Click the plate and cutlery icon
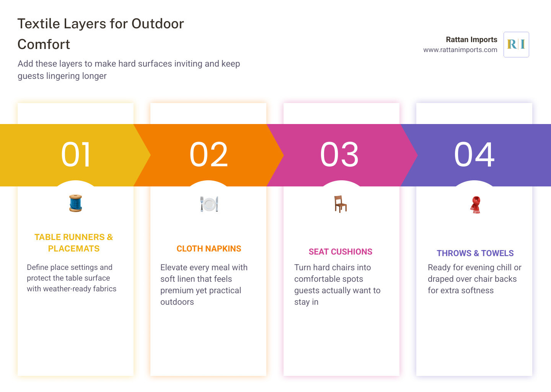This screenshot has height=392, width=551. coord(209,204)
